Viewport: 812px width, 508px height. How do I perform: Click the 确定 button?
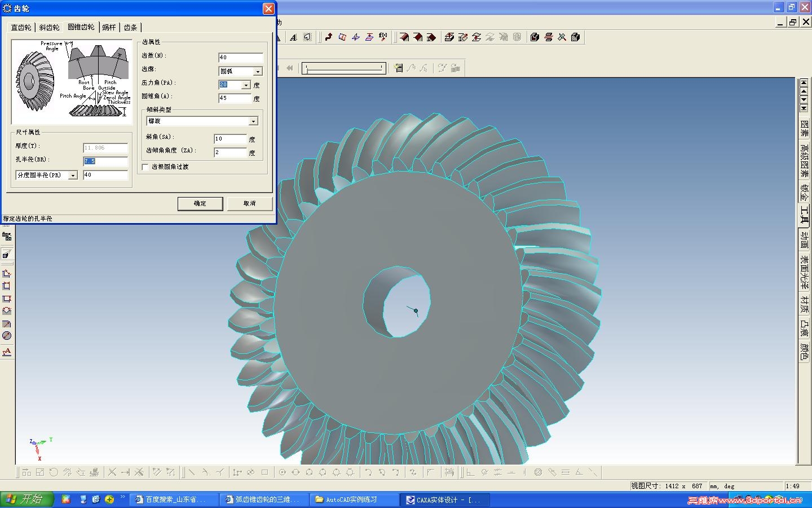(x=200, y=203)
